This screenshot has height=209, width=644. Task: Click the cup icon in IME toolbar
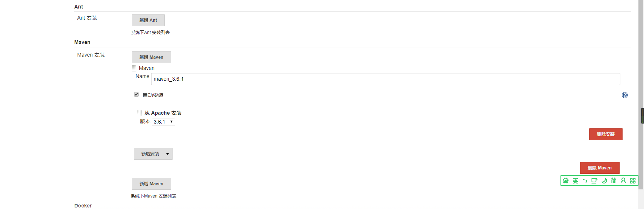(x=594, y=181)
